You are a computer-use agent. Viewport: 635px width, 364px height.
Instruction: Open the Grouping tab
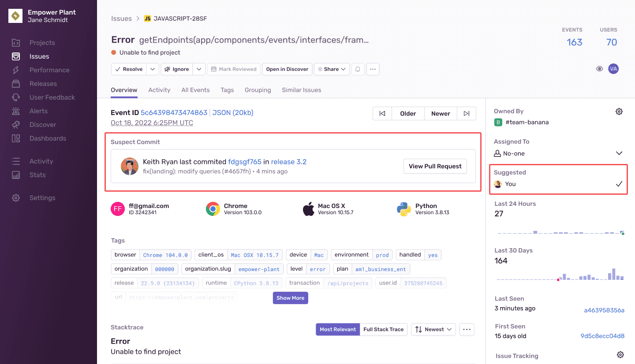point(258,90)
